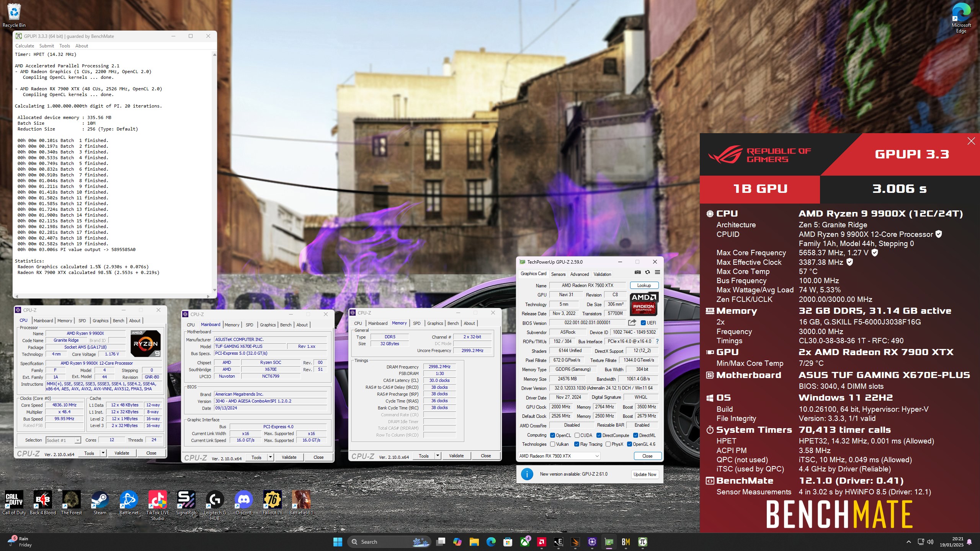Image resolution: width=980 pixels, height=551 pixels.
Task: Open the SPD tab in CPU-Z Mainboard window
Action: pyautogui.click(x=249, y=325)
